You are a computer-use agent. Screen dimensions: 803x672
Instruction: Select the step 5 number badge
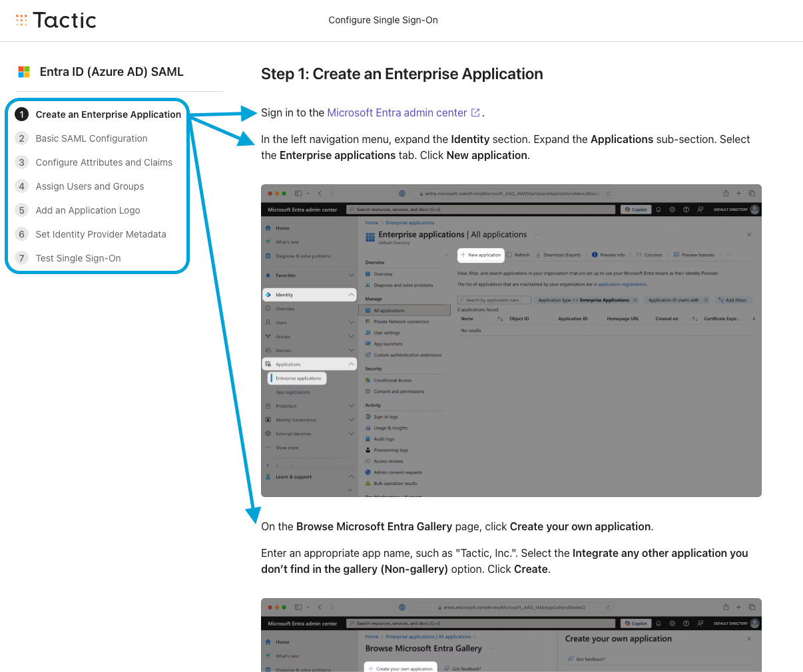22,210
